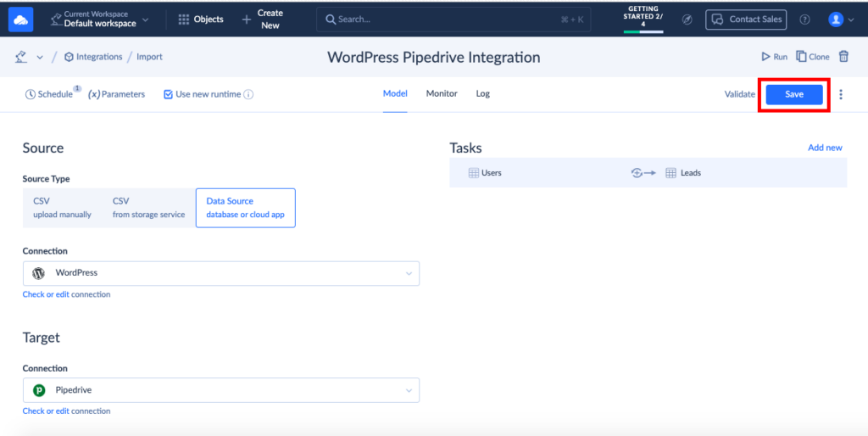This screenshot has width=868, height=436.
Task: Switch to the Model tab
Action: pyautogui.click(x=395, y=93)
